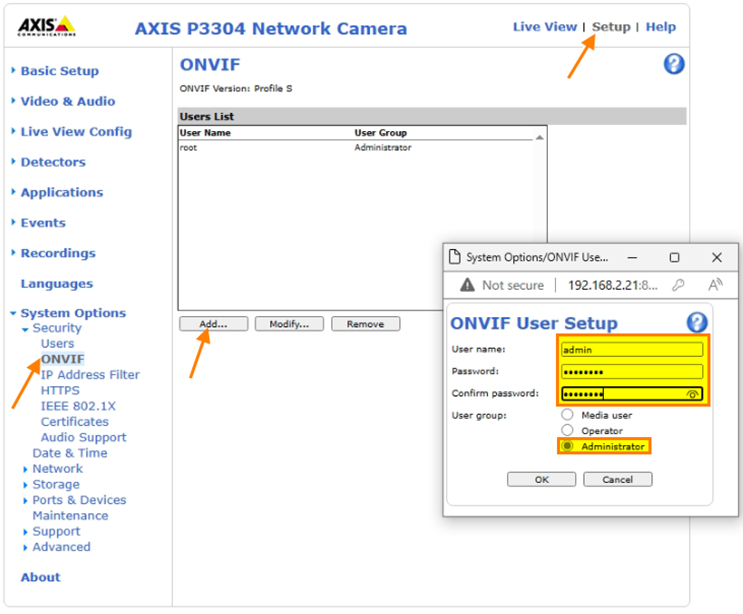Cancel the ONVIF User Setup dialog
This screenshot has width=743, height=614.
click(617, 479)
